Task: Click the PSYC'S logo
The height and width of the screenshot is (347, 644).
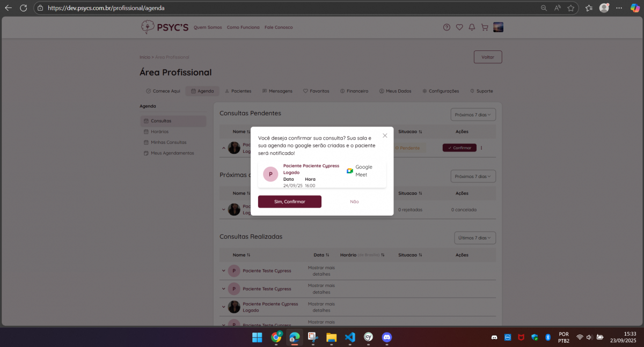Action: pyautogui.click(x=165, y=27)
